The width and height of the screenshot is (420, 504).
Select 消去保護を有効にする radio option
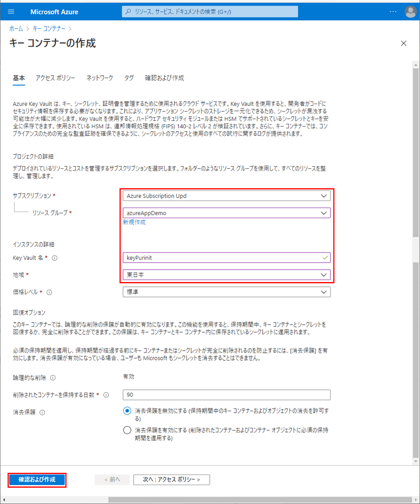click(127, 430)
